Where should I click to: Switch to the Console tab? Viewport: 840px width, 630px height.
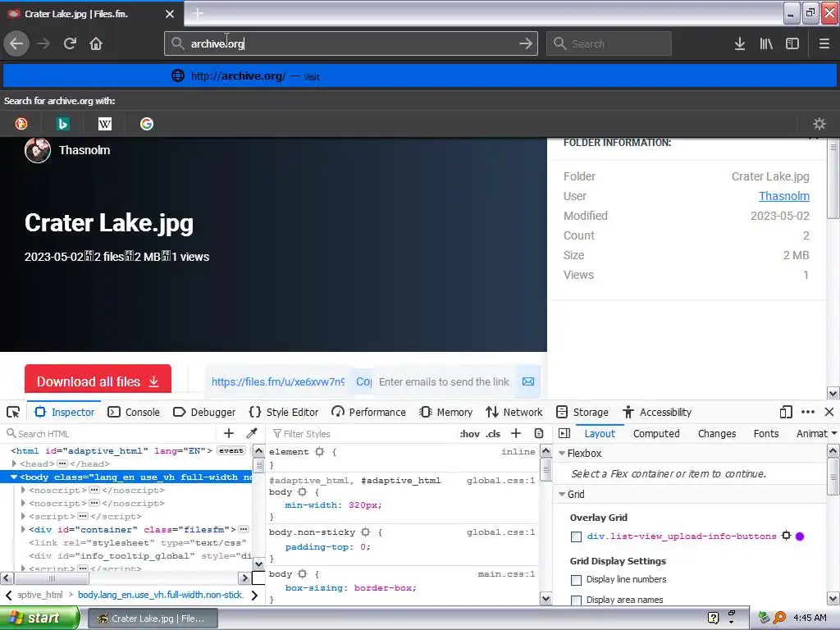point(134,412)
